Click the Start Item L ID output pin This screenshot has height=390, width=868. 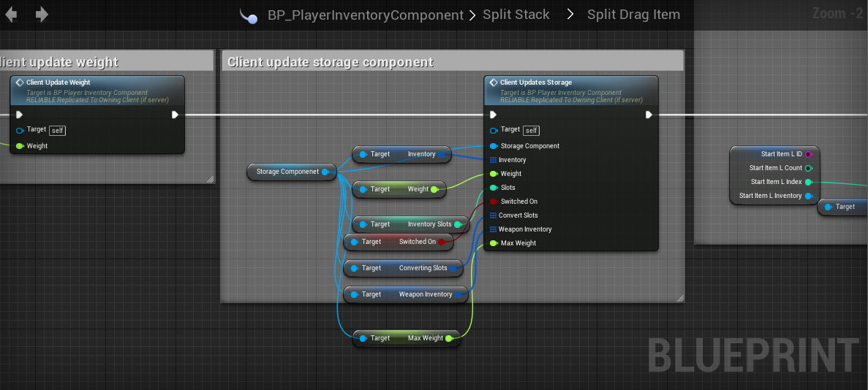click(x=809, y=154)
